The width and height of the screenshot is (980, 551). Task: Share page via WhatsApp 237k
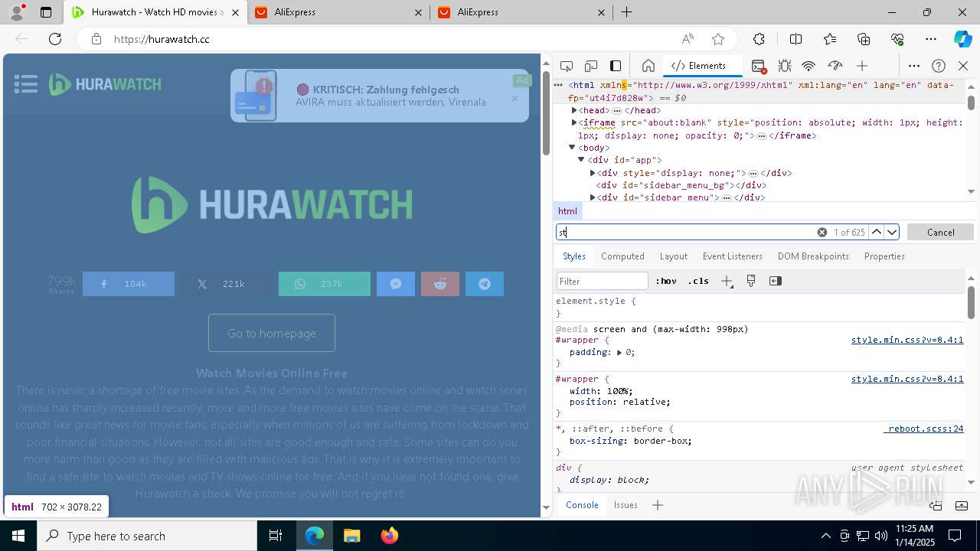pos(325,284)
